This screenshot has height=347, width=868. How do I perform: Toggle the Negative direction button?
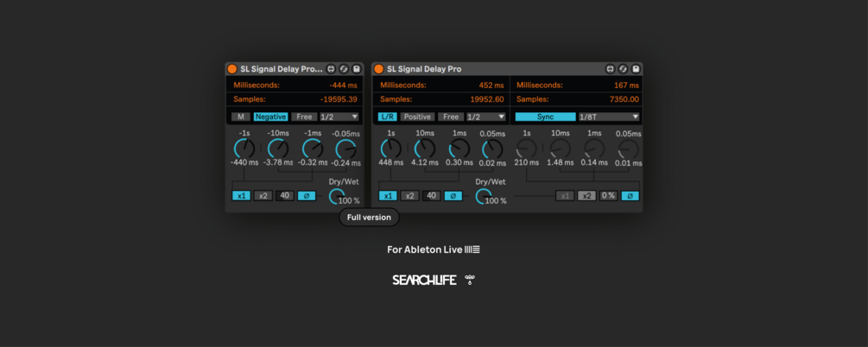[x=270, y=117]
